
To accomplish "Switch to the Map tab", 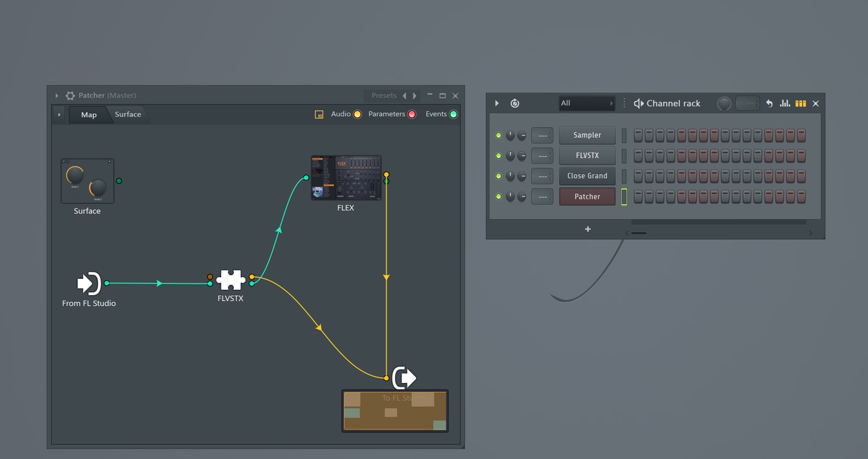I will pos(89,114).
